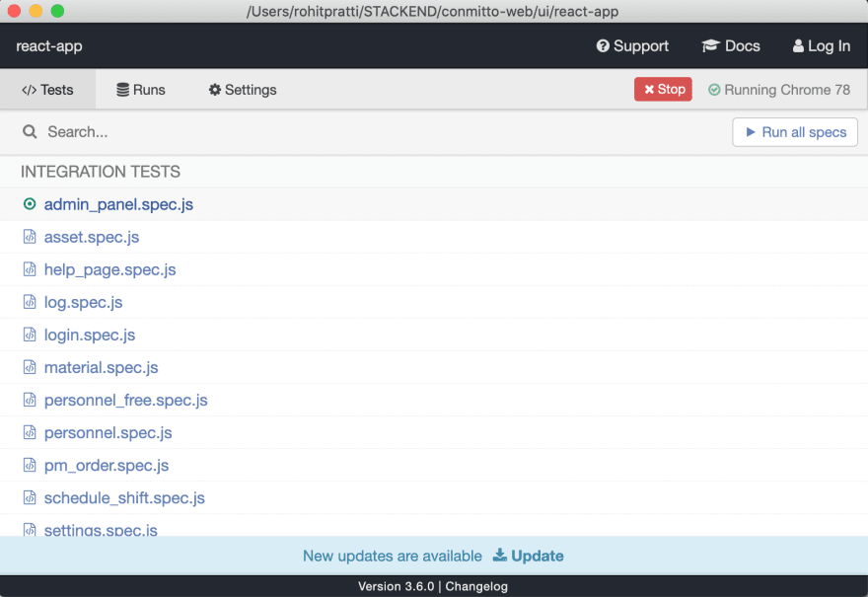
Task: Open the Runs tab
Action: [x=141, y=90]
